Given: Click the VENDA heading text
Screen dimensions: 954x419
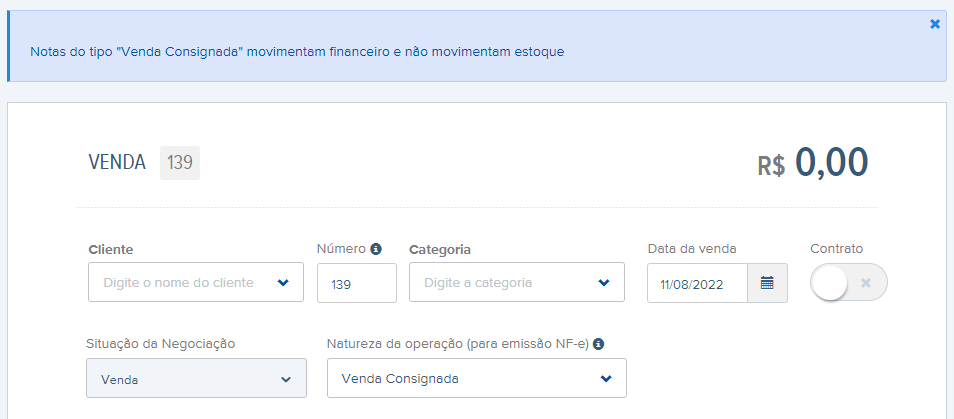Looking at the screenshot, I should [117, 163].
